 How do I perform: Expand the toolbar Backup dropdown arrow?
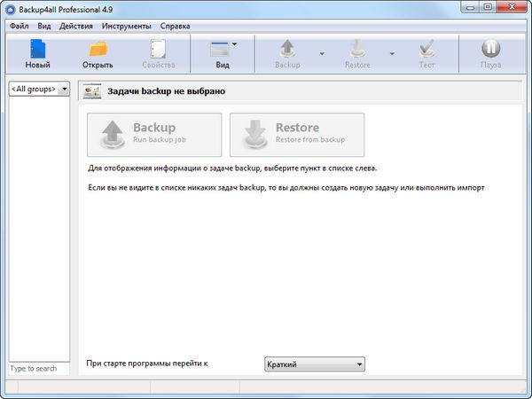tap(322, 53)
